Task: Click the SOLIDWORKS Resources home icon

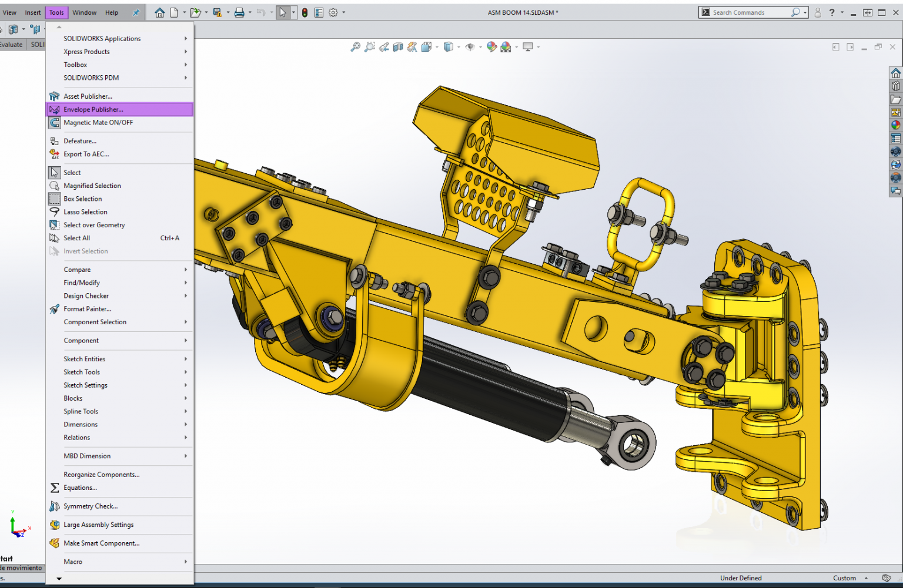Action: tap(896, 72)
